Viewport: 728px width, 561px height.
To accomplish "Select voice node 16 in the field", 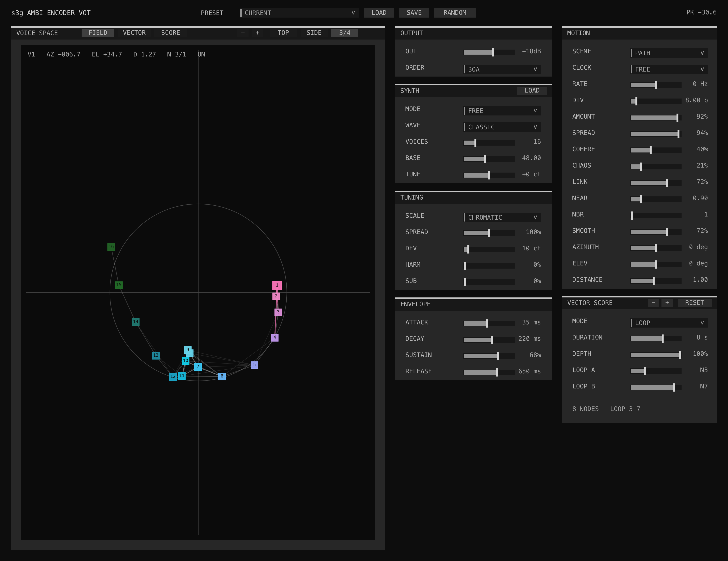I will click(x=111, y=247).
